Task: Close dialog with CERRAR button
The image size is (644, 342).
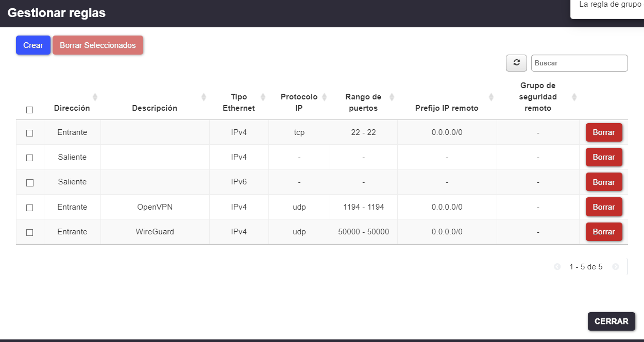Action: 611,321
